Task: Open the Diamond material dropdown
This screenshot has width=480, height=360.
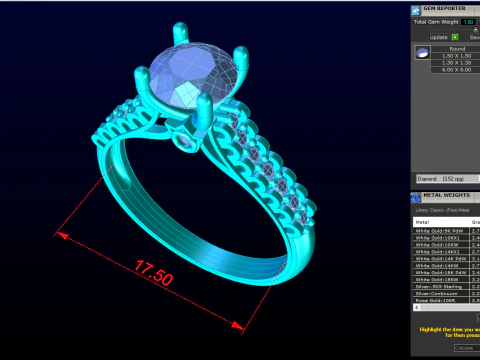Action: pos(448,179)
